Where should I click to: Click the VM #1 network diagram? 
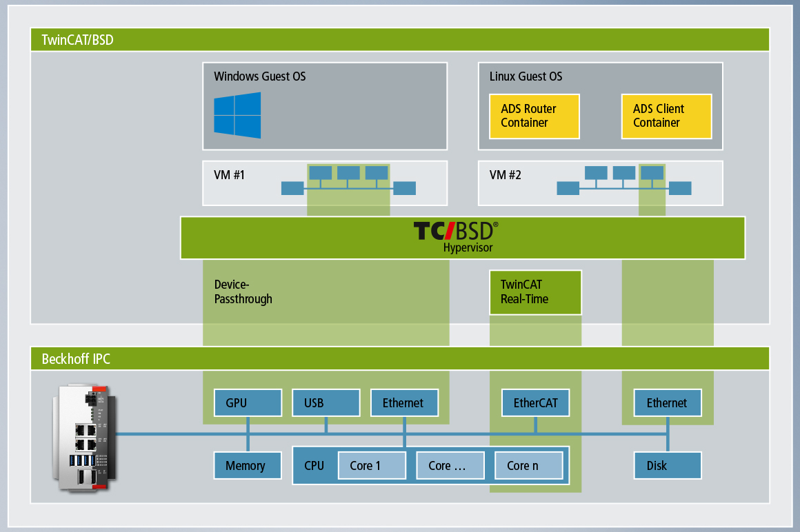coord(348,181)
